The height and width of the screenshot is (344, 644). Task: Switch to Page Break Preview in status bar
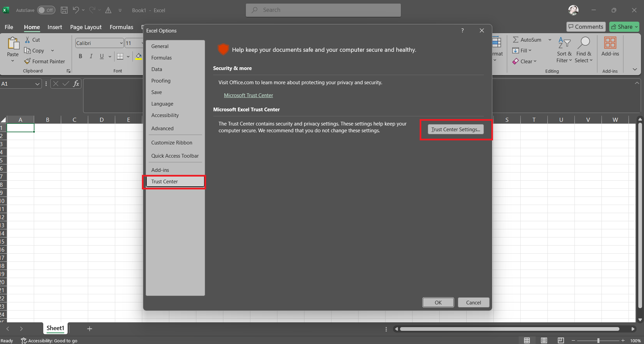[561, 340]
